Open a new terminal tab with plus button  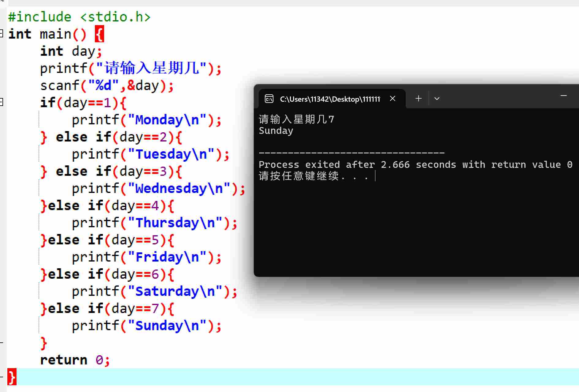(x=418, y=99)
